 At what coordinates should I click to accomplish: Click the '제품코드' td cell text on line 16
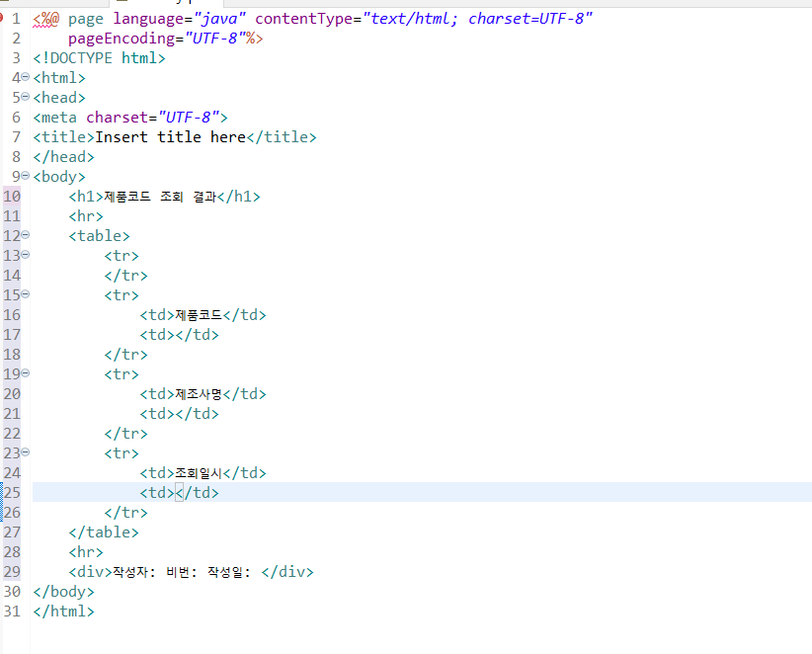pyautogui.click(x=199, y=315)
